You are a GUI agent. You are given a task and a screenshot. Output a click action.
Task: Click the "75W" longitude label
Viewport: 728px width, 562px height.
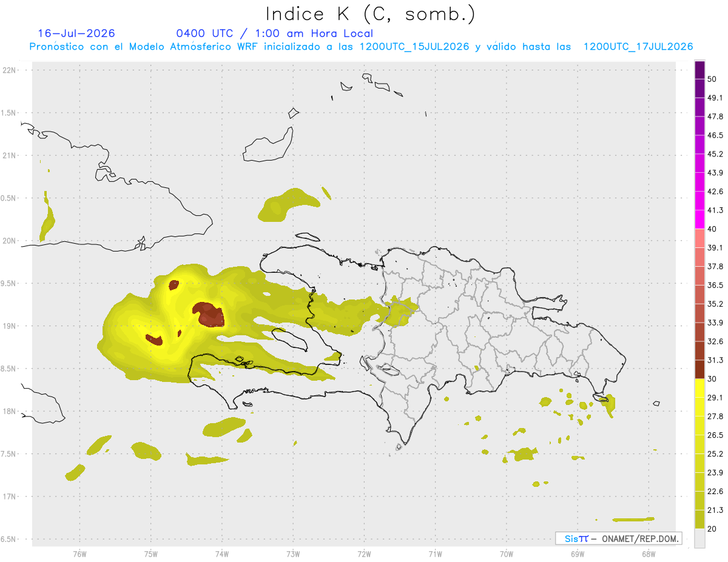tap(151, 554)
